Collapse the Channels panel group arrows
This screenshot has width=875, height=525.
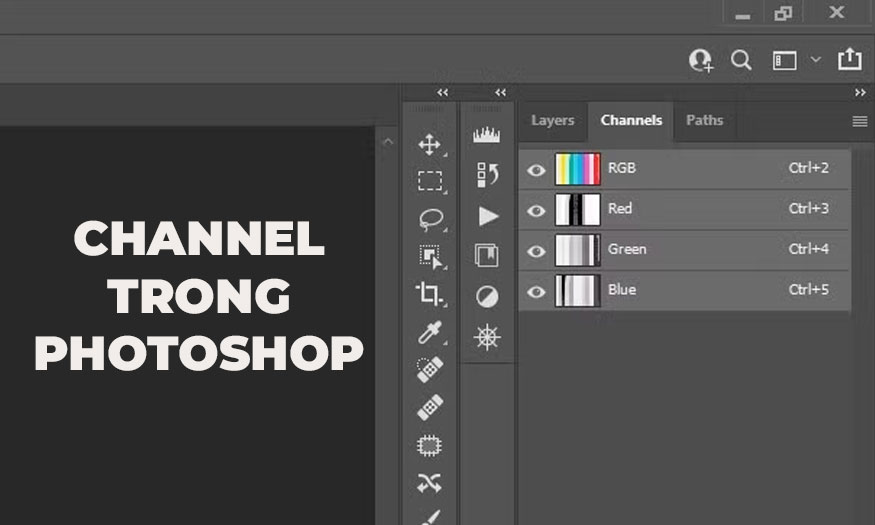pyautogui.click(x=860, y=93)
